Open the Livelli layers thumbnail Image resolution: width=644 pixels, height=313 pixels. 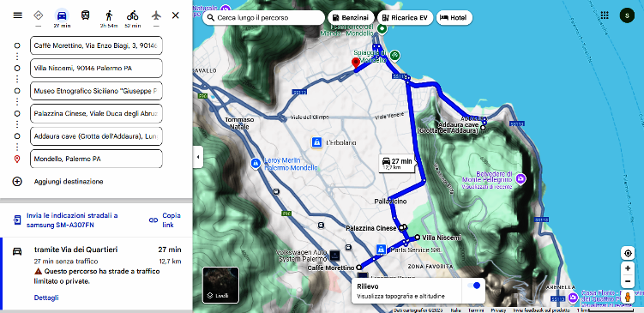pyautogui.click(x=220, y=285)
